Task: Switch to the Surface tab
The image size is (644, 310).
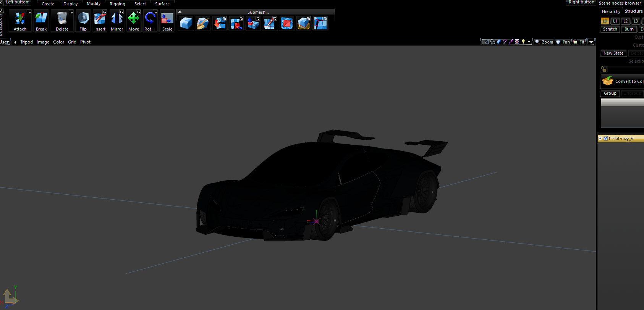Action: pyautogui.click(x=162, y=4)
